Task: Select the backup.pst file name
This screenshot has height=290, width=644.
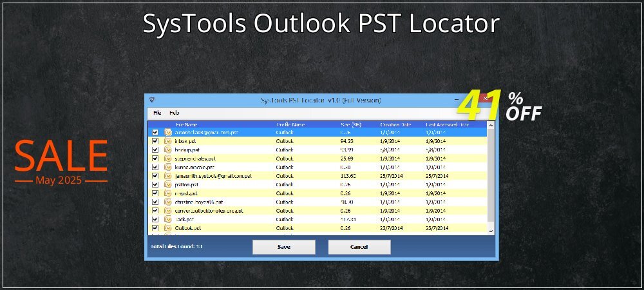Action: [x=187, y=150]
